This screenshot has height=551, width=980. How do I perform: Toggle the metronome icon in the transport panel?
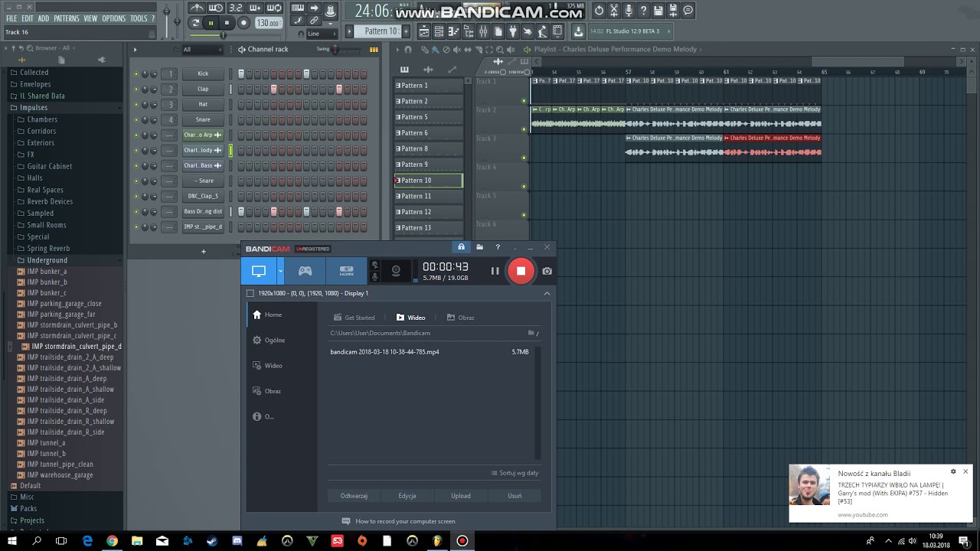point(198,8)
